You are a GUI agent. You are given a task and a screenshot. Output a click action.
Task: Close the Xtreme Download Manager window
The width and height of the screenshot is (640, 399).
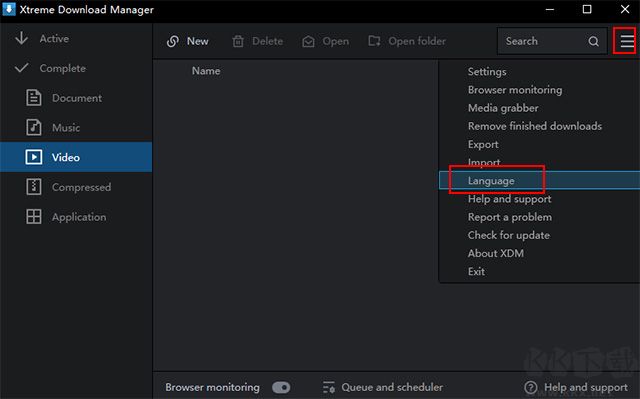624,9
